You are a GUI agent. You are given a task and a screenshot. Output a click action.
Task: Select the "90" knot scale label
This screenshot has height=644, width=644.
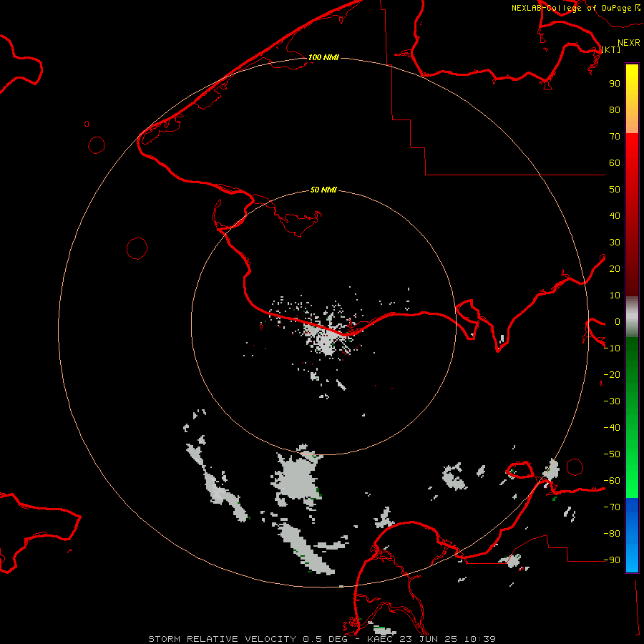615,84
